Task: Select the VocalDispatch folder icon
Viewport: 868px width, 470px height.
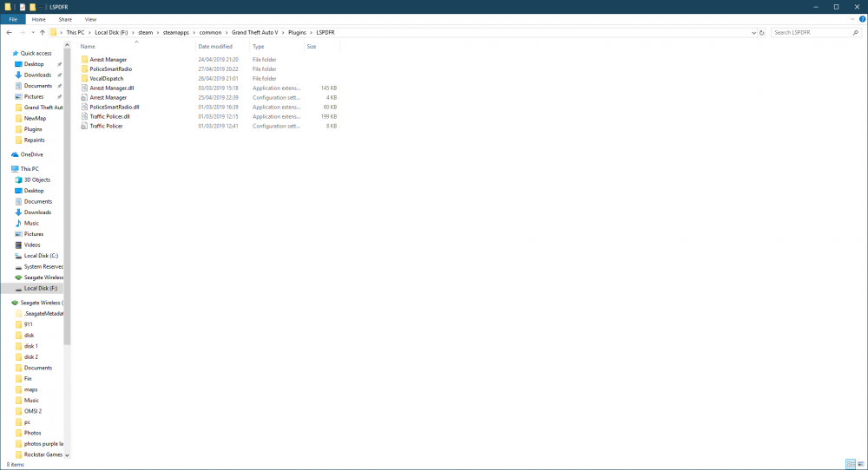Action: [85, 79]
